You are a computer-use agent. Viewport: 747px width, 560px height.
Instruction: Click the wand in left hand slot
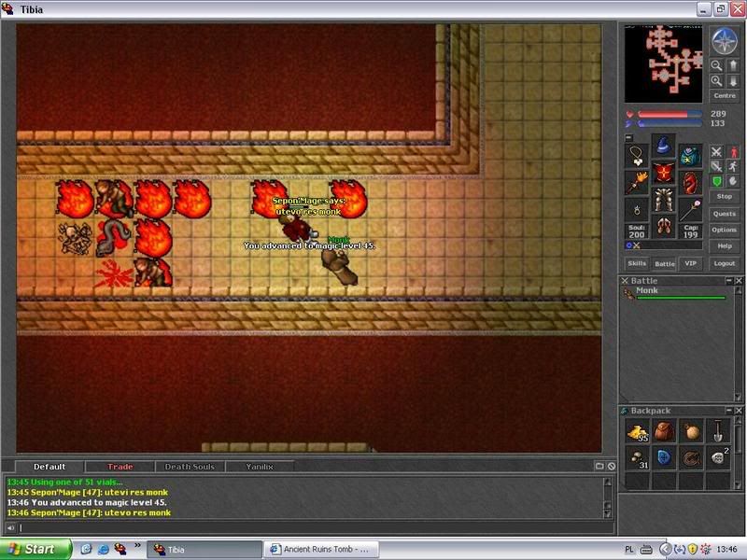tap(637, 182)
